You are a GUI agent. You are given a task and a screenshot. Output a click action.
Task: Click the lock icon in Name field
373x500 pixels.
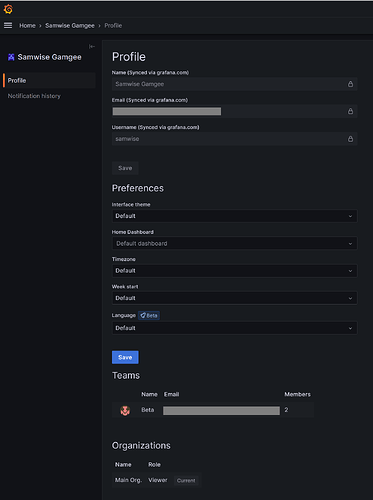click(350, 84)
